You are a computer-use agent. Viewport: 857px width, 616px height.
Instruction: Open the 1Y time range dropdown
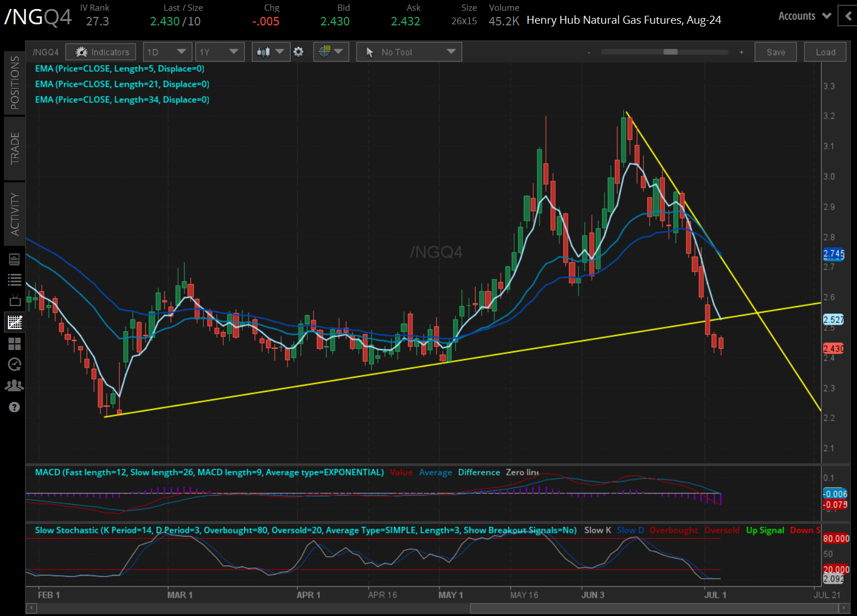click(x=219, y=52)
